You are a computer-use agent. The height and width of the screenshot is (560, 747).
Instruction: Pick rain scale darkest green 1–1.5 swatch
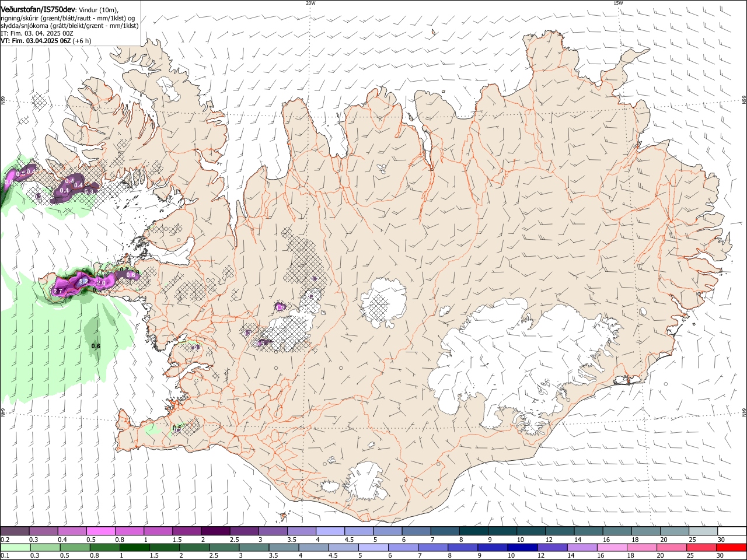[x=134, y=548]
